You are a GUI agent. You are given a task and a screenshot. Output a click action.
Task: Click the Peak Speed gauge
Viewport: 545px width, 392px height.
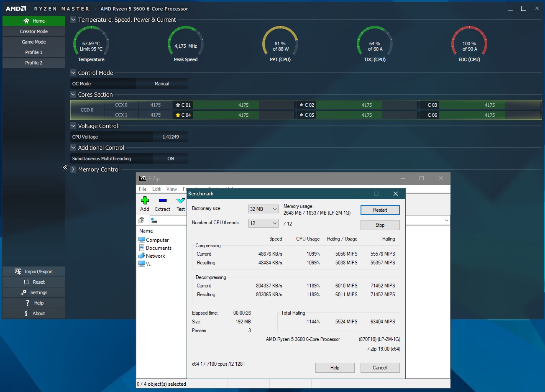coord(186,44)
